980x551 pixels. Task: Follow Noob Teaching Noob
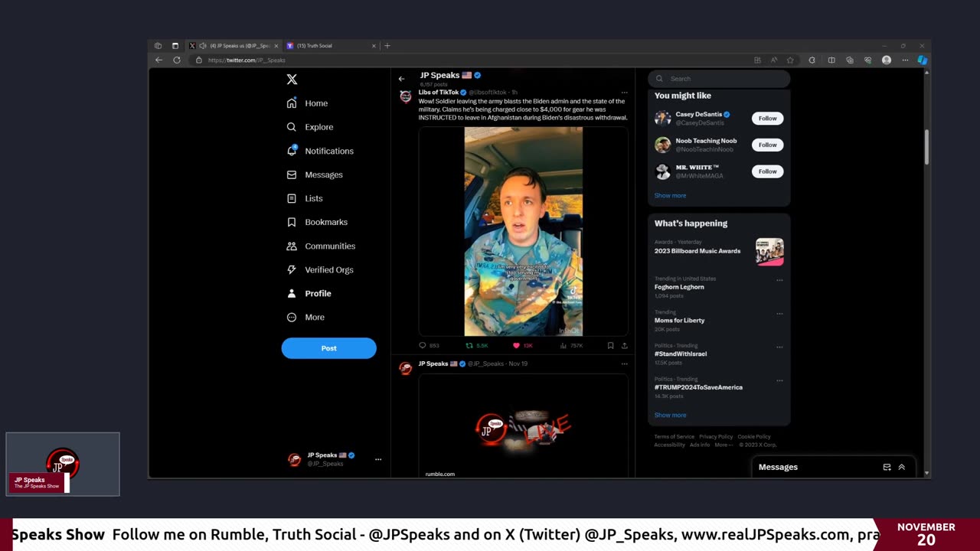(x=767, y=145)
